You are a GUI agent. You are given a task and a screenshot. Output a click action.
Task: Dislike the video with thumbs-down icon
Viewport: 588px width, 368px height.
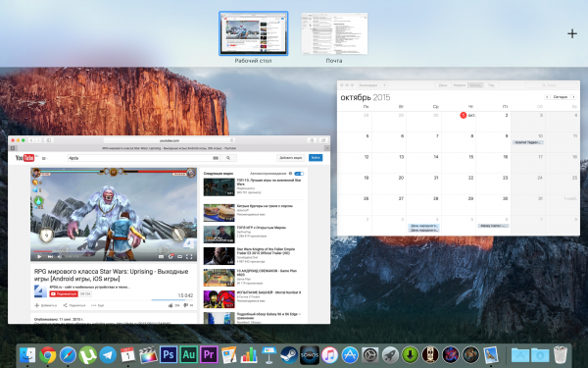point(185,305)
